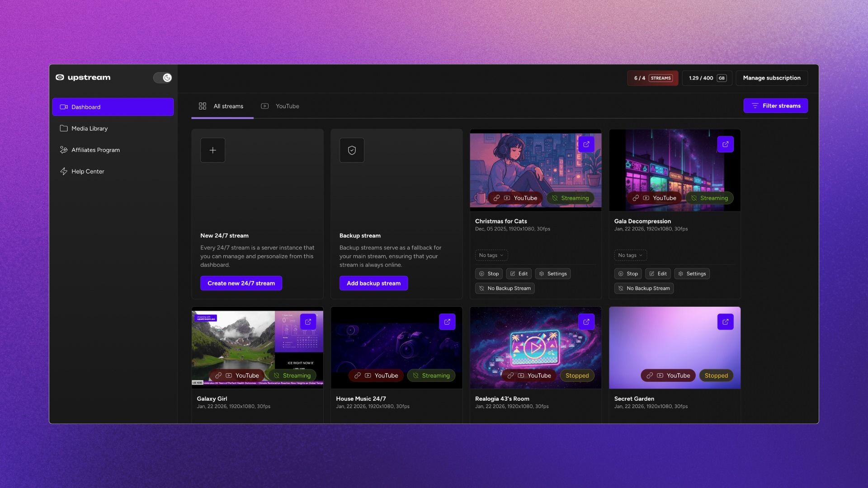Stop the Gala Decompression stream
This screenshot has width=868, height=488.
[628, 273]
